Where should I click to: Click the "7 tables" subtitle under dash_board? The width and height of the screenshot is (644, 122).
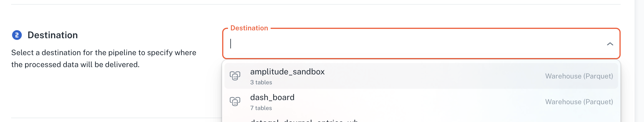pyautogui.click(x=261, y=108)
